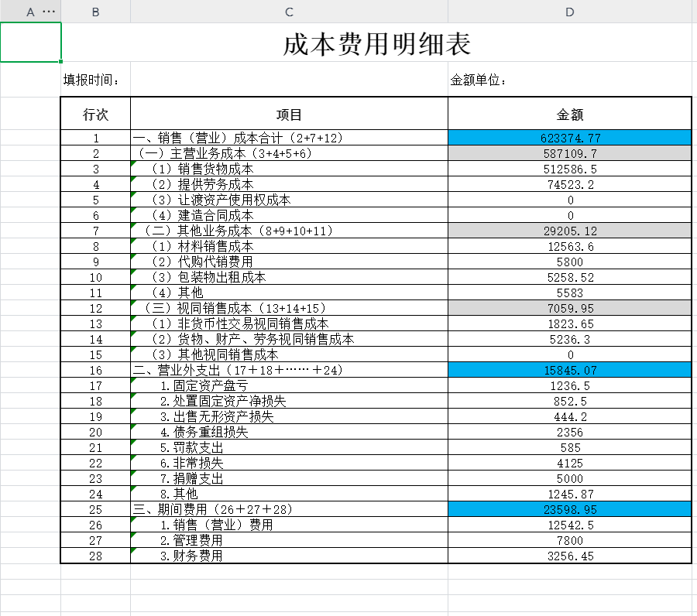The image size is (697, 616).
Task: Click amount cell 852.5
Action: 570,401
